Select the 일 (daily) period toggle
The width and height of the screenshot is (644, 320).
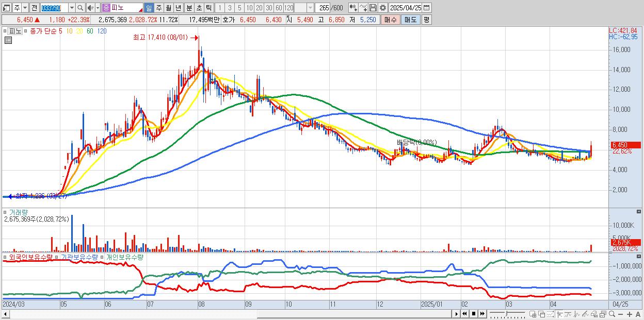pyautogui.click(x=149, y=8)
